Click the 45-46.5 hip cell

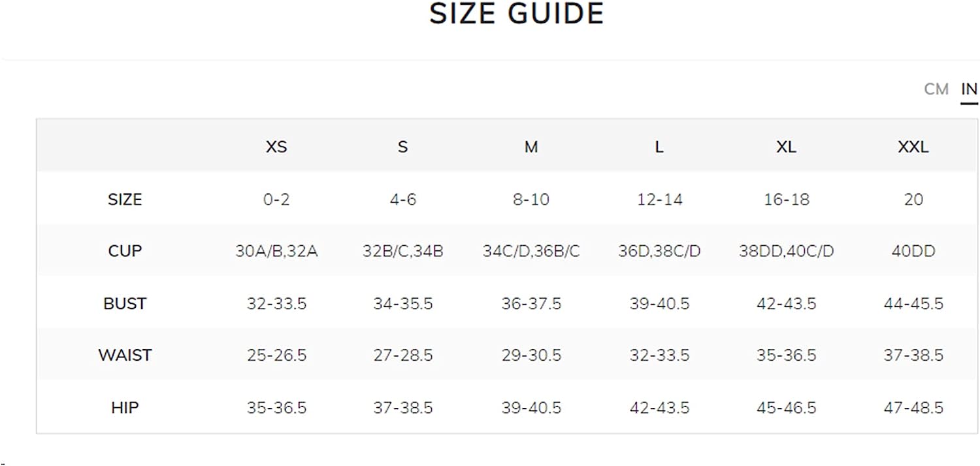786,407
